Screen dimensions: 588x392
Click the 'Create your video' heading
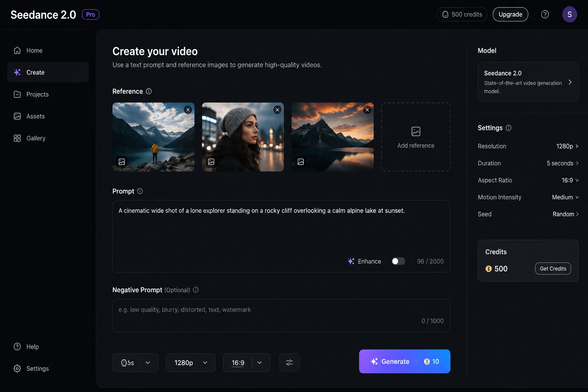[155, 51]
